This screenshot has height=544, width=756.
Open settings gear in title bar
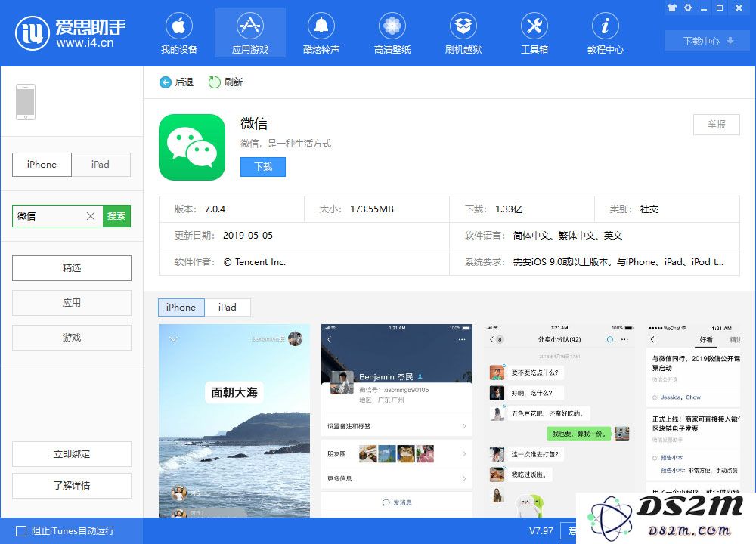688,8
